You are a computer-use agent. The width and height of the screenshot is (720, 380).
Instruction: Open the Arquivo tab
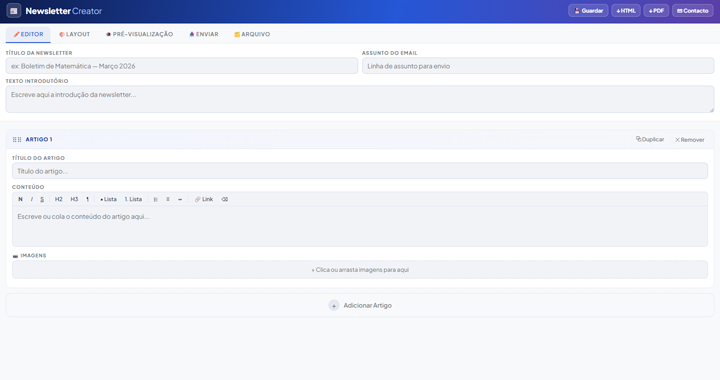point(252,34)
